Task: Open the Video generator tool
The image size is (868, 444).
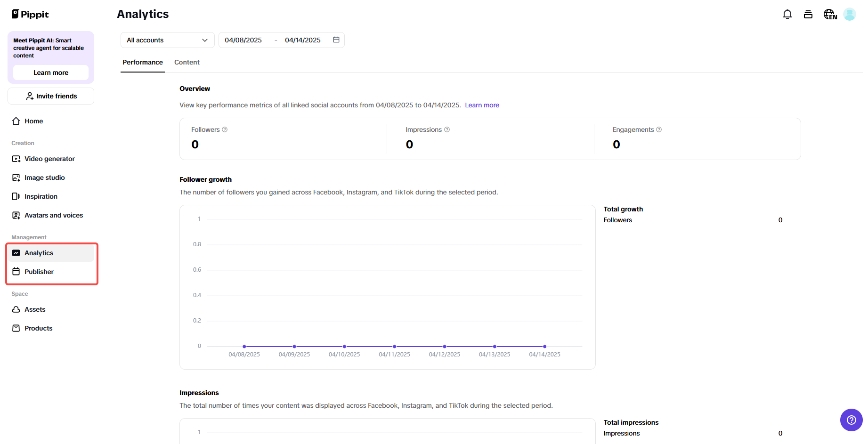Action: click(x=49, y=159)
